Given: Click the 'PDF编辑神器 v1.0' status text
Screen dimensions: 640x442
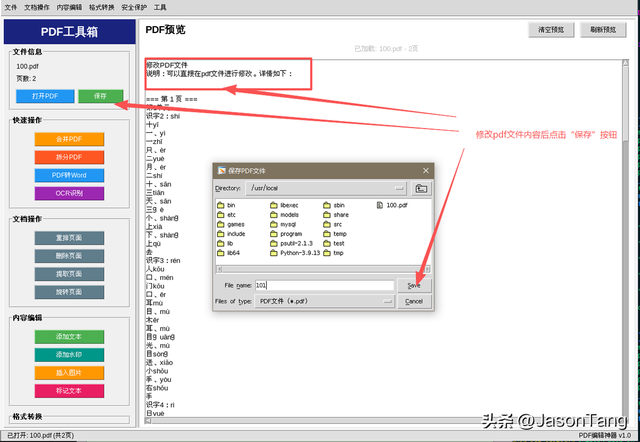Looking at the screenshot, I should click(x=604, y=435).
